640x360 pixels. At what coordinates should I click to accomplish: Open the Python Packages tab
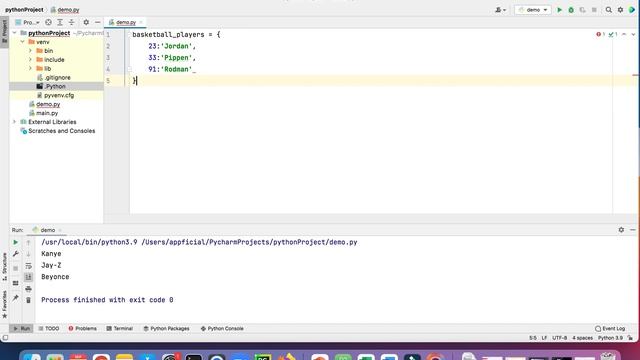pyautogui.click(x=166, y=328)
